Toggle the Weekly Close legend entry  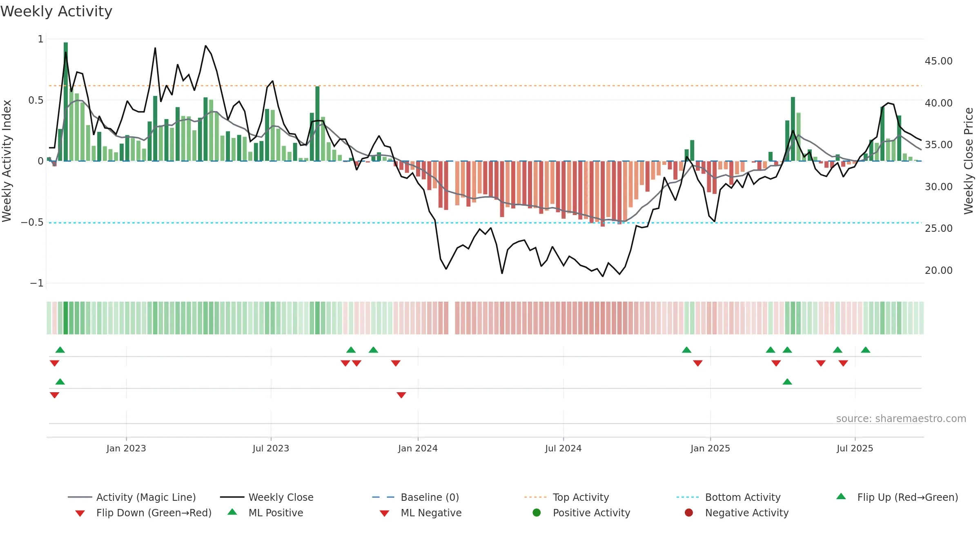[x=267, y=497]
